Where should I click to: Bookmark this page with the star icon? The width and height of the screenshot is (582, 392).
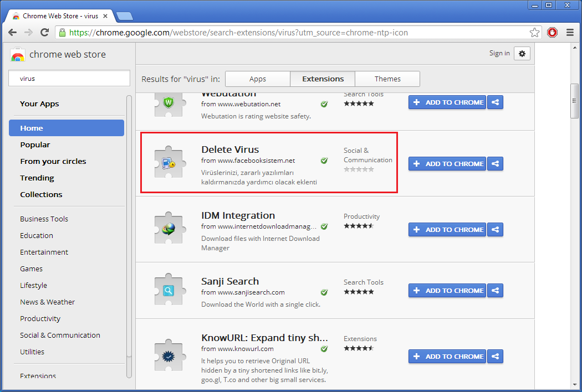point(534,33)
